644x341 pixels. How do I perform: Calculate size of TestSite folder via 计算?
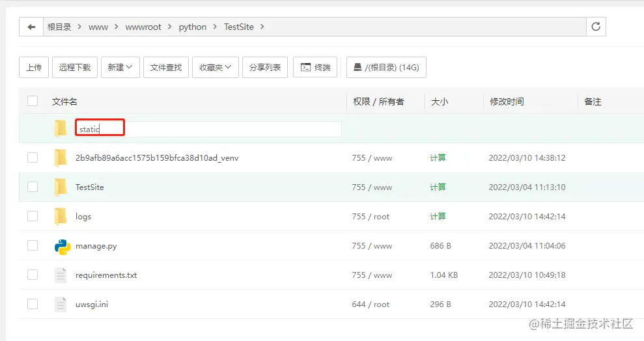pyautogui.click(x=438, y=187)
